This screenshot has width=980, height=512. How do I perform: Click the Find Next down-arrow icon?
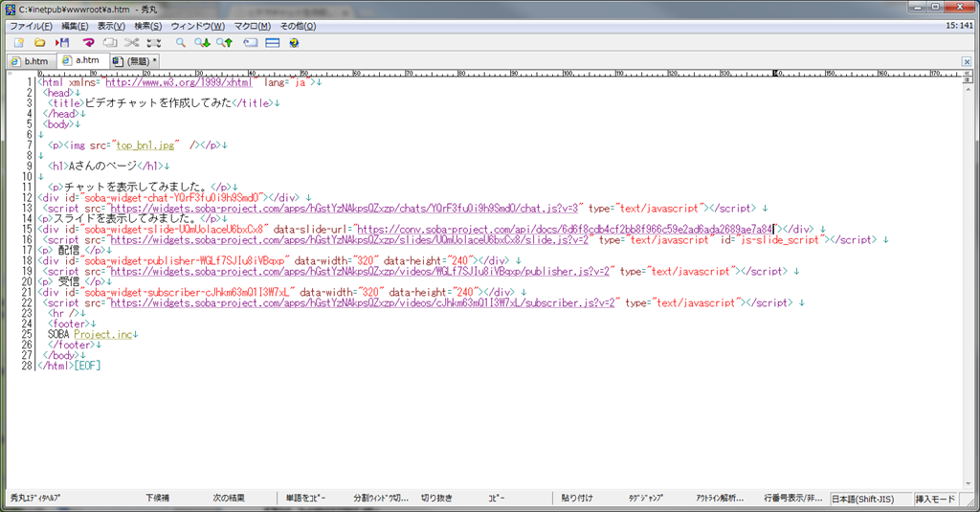[x=202, y=42]
